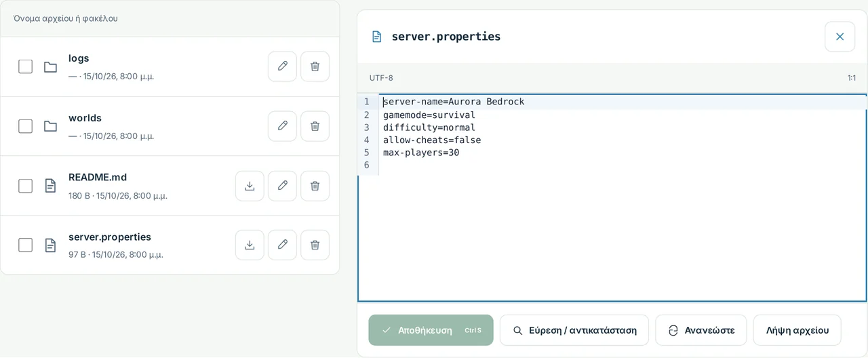The height and width of the screenshot is (358, 868).
Task: Open README.md by its name
Action: (98, 178)
